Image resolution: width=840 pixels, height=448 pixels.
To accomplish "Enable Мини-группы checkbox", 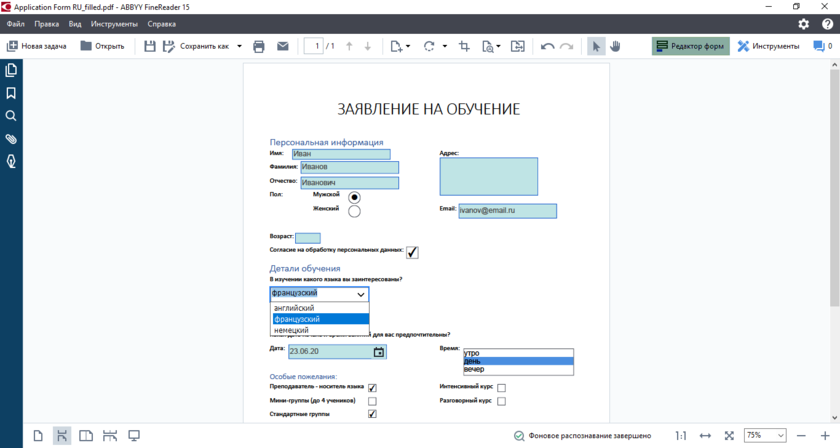I will pyautogui.click(x=372, y=401).
